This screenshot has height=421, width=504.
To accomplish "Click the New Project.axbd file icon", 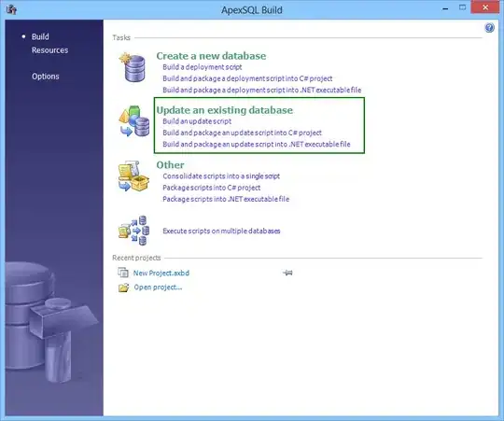I will (123, 273).
